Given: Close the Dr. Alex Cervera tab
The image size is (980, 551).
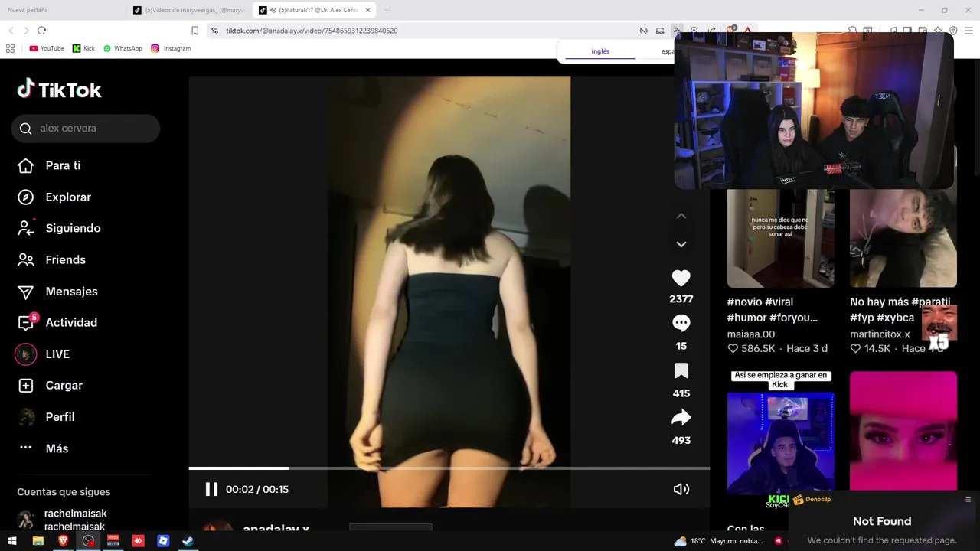Looking at the screenshot, I should click(367, 10).
